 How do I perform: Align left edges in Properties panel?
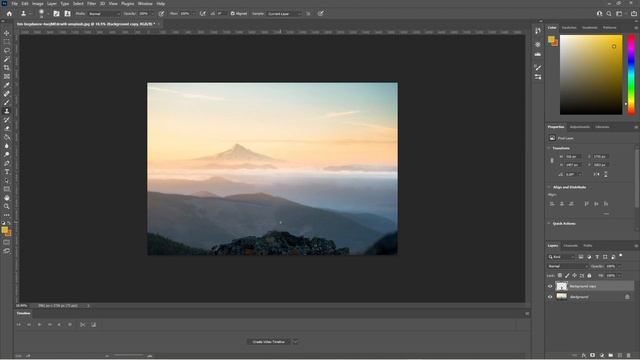(x=552, y=204)
